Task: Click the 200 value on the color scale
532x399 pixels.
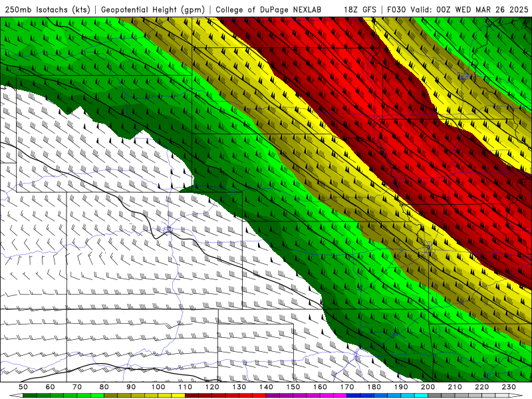Action: point(428,387)
